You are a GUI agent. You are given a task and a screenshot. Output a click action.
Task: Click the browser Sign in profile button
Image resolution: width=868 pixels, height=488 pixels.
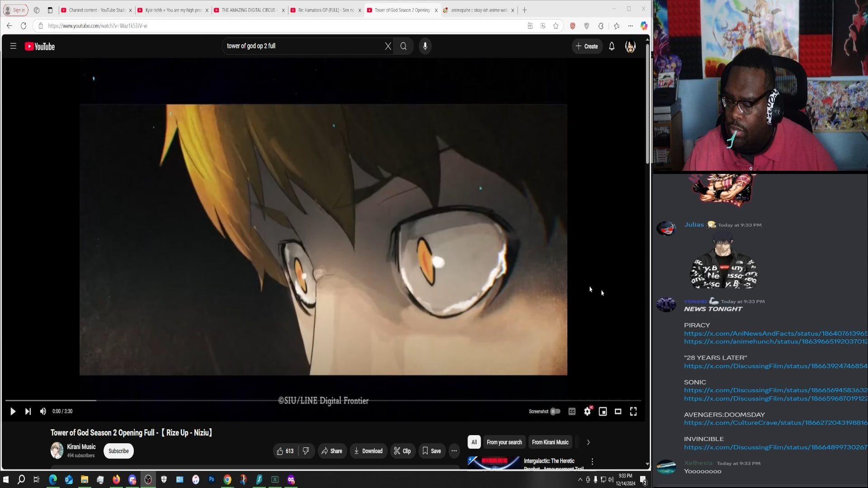click(x=16, y=10)
